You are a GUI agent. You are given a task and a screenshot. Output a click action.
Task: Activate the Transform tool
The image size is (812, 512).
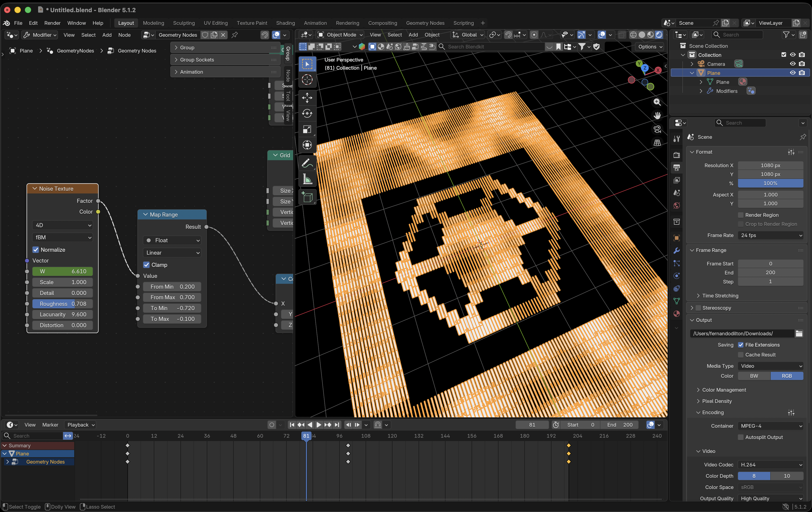(307, 145)
